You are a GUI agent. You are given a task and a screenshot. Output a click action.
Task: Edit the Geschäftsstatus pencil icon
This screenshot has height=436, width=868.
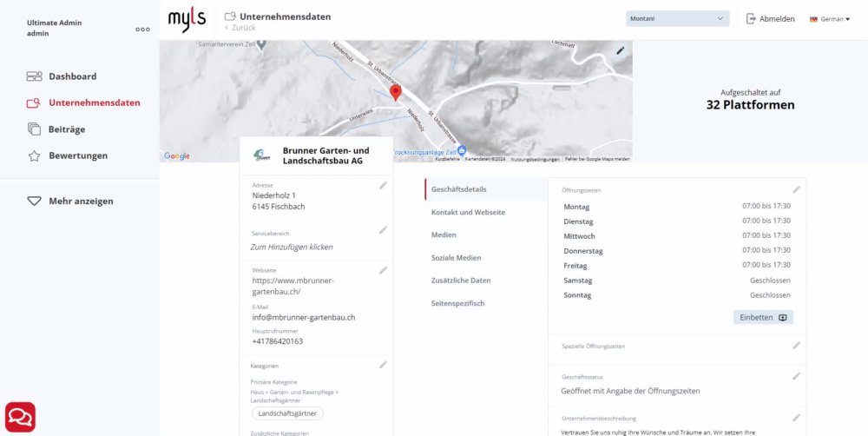click(x=797, y=376)
